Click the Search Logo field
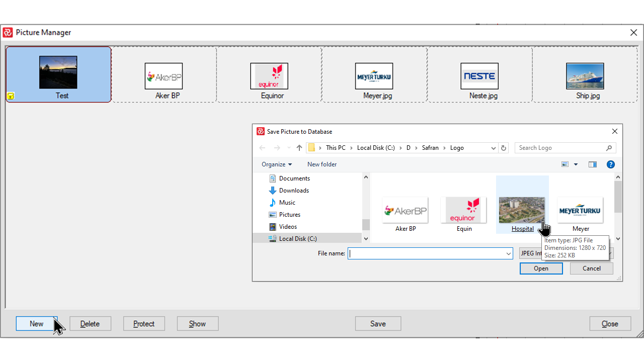 tap(566, 148)
